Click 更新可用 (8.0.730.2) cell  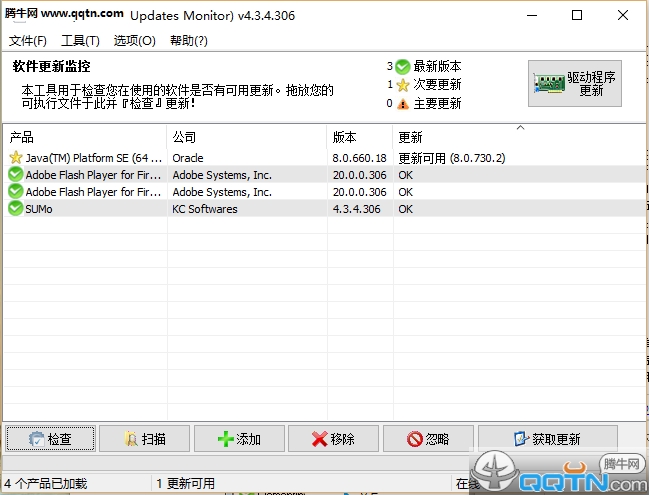coord(452,158)
